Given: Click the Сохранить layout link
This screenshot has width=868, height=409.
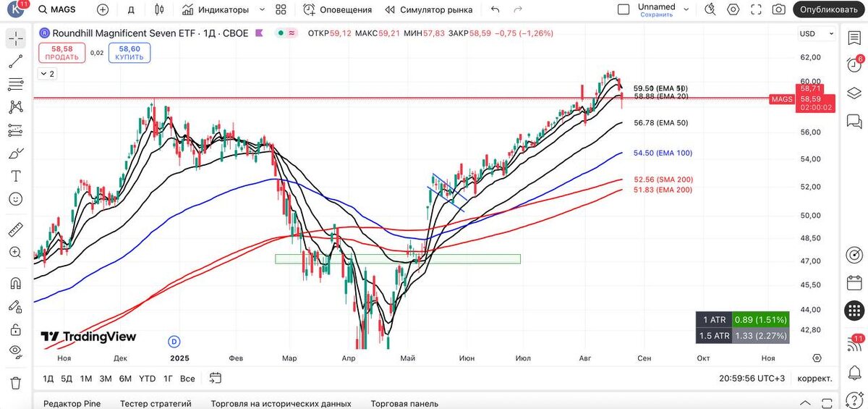Looking at the screenshot, I should point(657,14).
